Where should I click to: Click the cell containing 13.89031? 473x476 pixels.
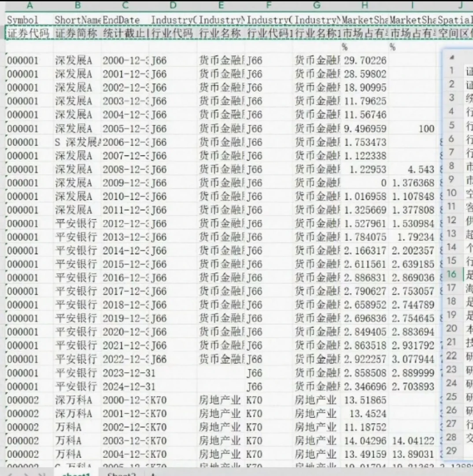coord(413,454)
